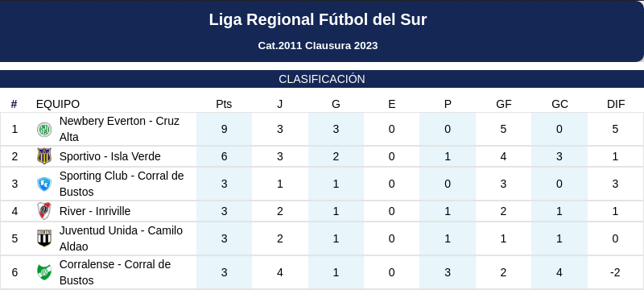Click Sporting Club - Corral de Bustos name
Image resolution: width=644 pixels, height=290 pixels.
[122, 184]
